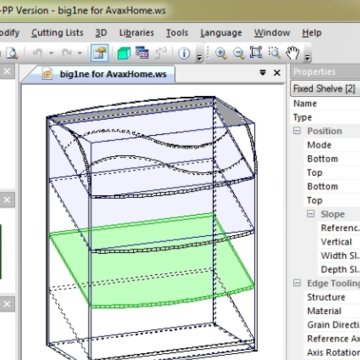Open the Fixed Shelve [2] object selector
This screenshot has height=360, width=360.
pyautogui.click(x=325, y=89)
